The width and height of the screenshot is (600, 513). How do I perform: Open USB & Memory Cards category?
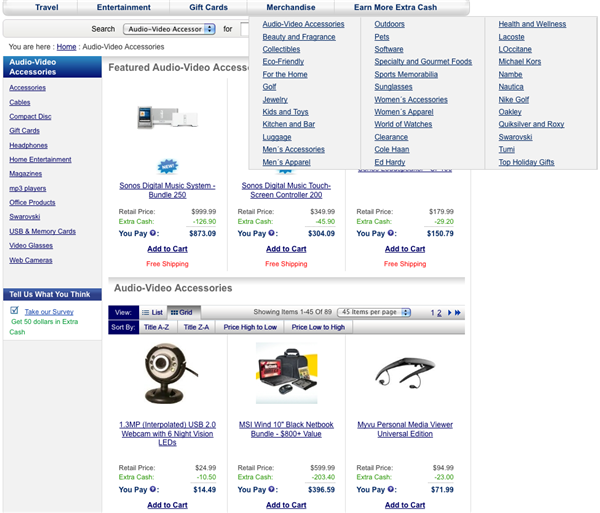tap(42, 231)
